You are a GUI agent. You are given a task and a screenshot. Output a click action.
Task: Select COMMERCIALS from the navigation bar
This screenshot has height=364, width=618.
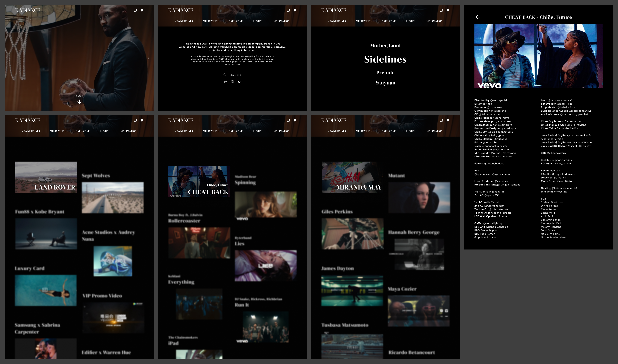31,131
